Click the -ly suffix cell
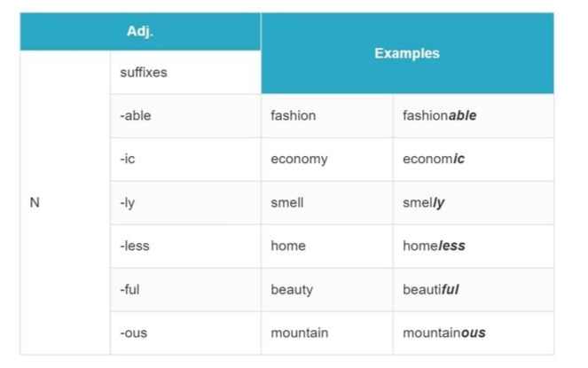This screenshot has width=588, height=368. pyautogui.click(x=185, y=203)
